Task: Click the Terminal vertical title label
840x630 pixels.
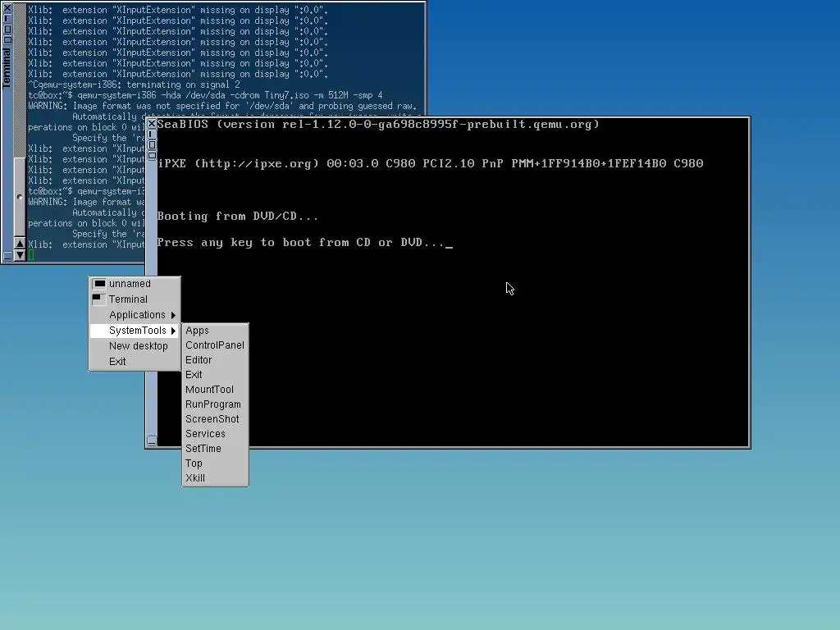Action: 7,67
